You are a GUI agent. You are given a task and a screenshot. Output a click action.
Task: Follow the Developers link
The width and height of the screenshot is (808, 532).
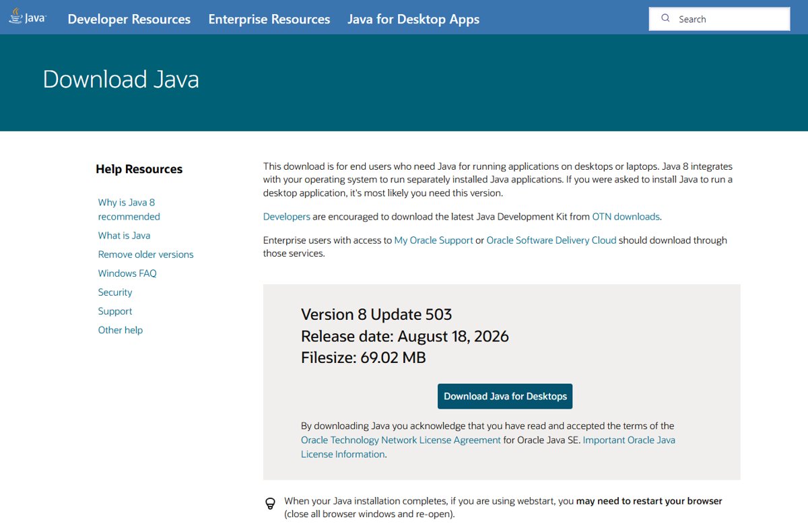tap(287, 217)
